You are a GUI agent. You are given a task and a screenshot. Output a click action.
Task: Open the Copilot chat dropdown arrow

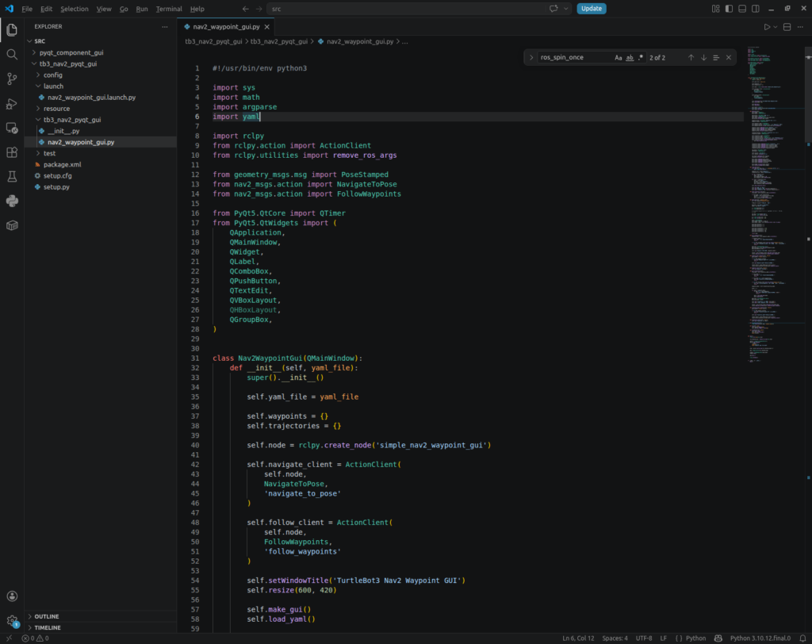click(566, 9)
